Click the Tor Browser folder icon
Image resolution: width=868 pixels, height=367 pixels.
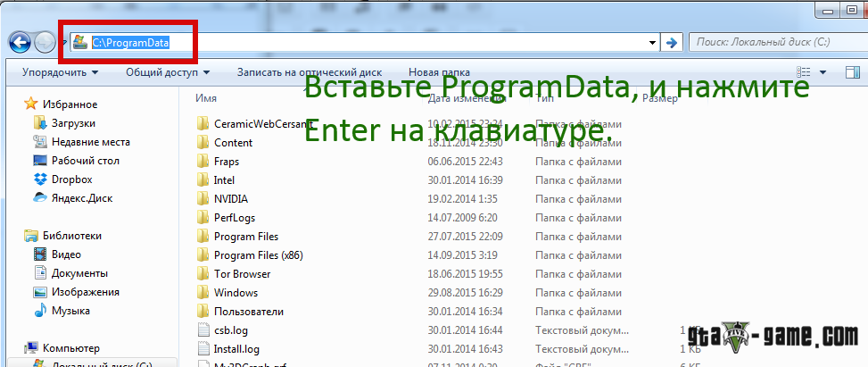click(x=203, y=274)
